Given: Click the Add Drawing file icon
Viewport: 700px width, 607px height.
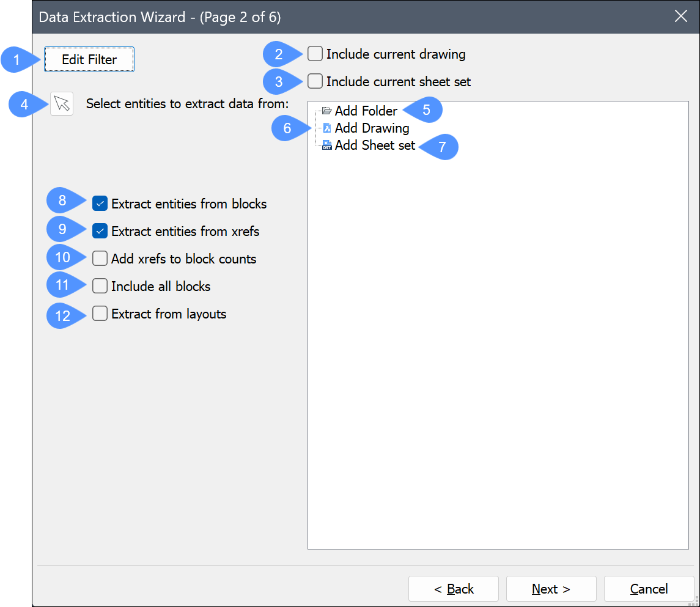Looking at the screenshot, I should coord(327,128).
